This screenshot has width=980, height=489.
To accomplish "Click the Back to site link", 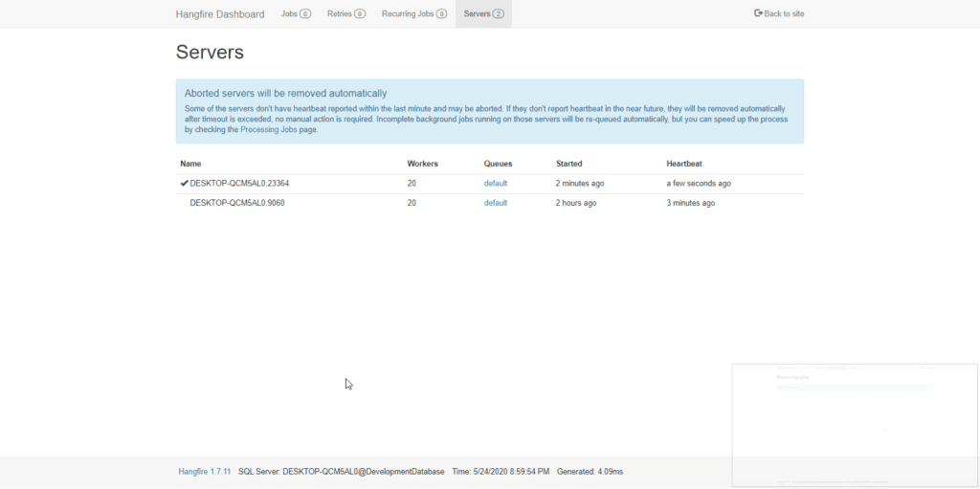I will [x=779, y=13].
